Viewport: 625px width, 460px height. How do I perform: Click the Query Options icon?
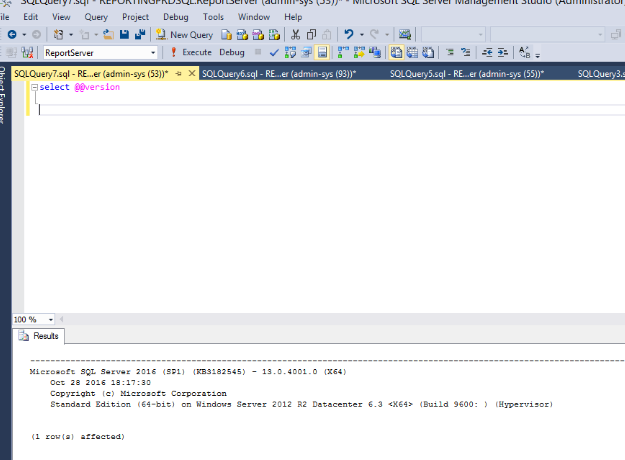point(306,53)
